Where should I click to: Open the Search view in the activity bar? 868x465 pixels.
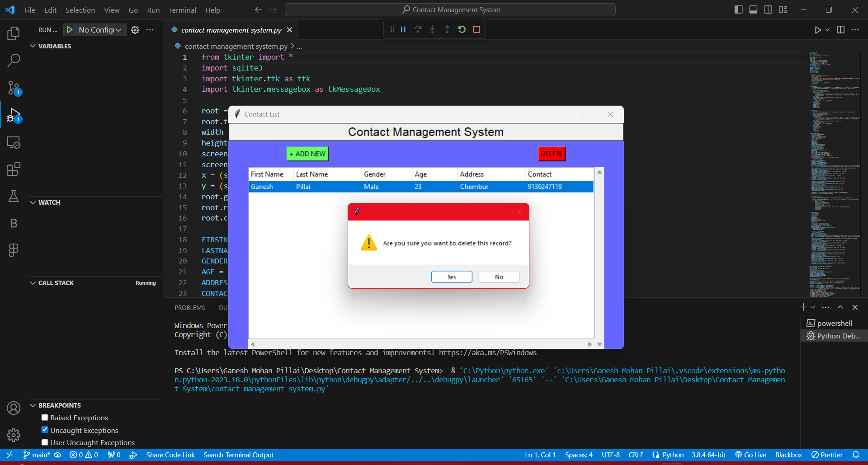pyautogui.click(x=14, y=60)
